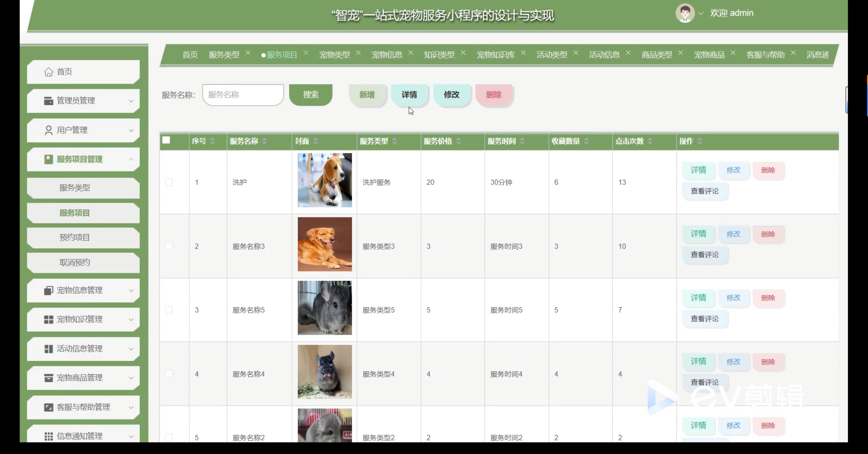Screen dimensions: 868x454
Task: Click the green 搜索 button
Action: tap(311, 95)
